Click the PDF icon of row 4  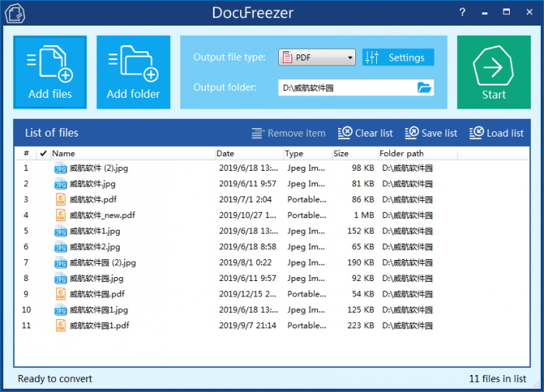pyautogui.click(x=61, y=215)
